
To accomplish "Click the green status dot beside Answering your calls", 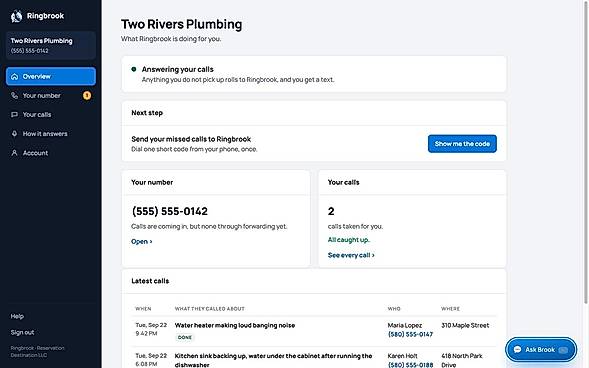I will [133, 69].
